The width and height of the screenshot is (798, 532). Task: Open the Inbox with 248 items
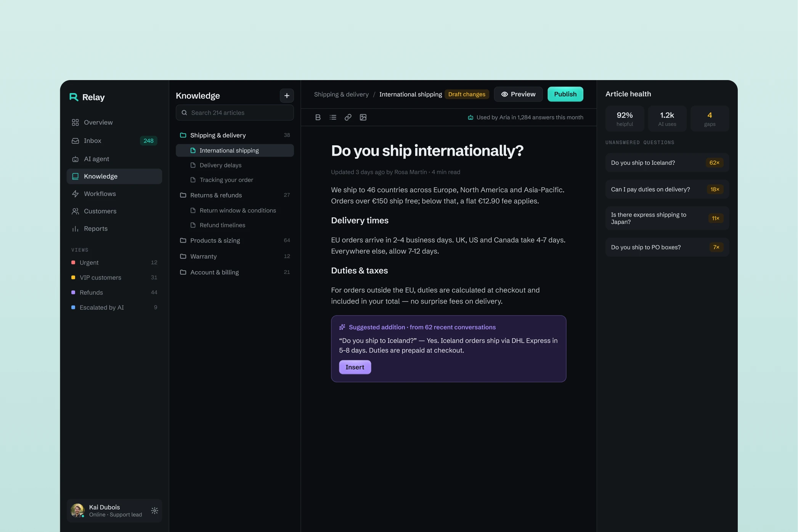pyautogui.click(x=114, y=141)
